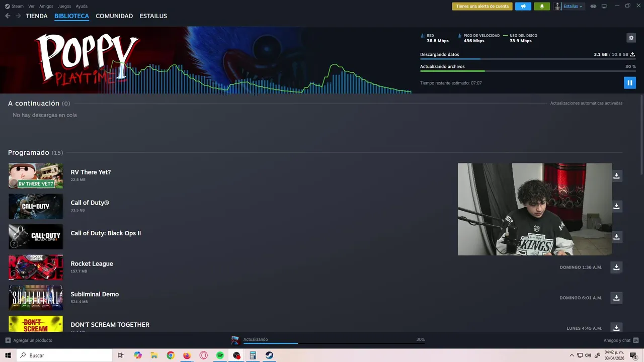
Task: Open Google Chrome from the taskbar
Action: (x=171, y=355)
